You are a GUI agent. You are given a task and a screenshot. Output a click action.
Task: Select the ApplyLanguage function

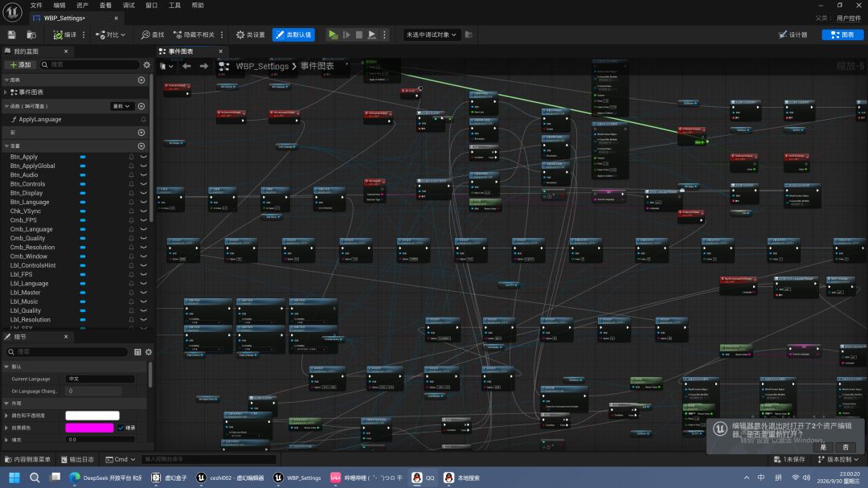tap(40, 119)
